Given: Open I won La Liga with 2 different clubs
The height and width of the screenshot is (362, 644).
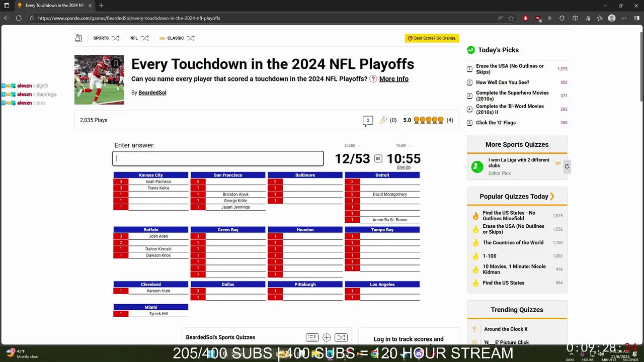Looking at the screenshot, I should [519, 163].
